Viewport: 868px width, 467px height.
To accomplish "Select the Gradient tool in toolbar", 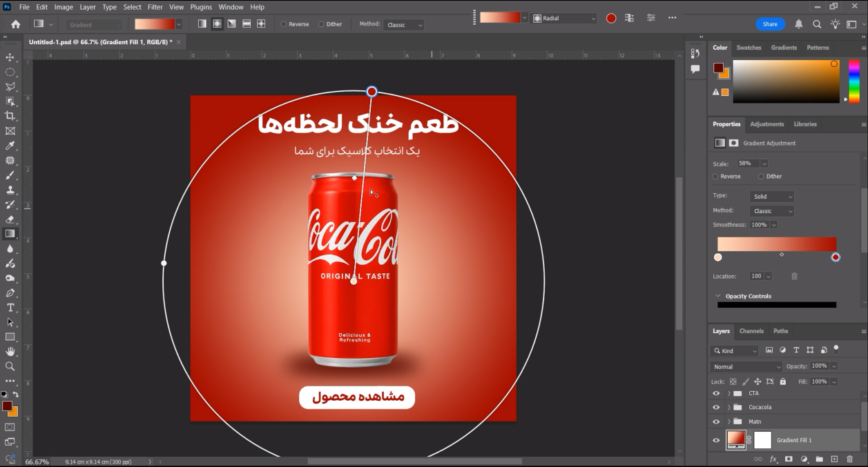I will [x=10, y=234].
